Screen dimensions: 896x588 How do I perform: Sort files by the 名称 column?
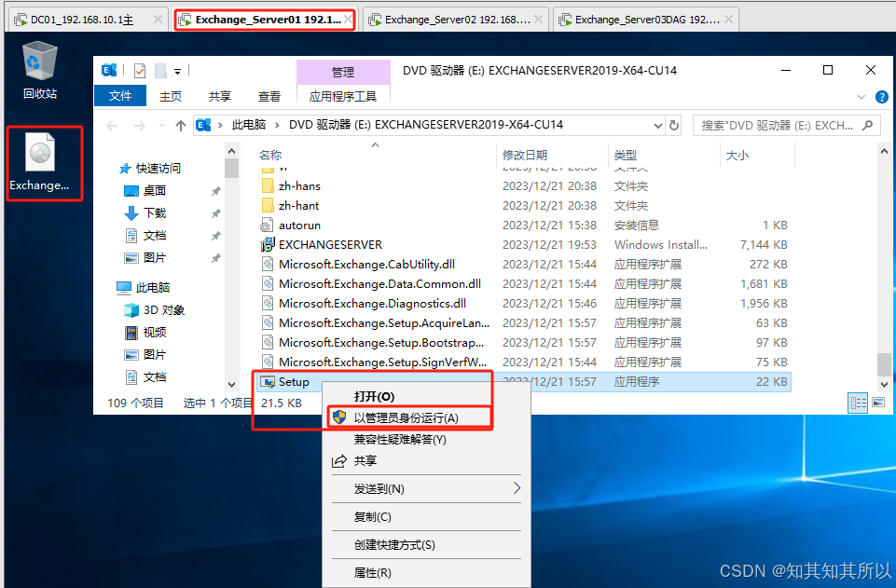point(270,155)
